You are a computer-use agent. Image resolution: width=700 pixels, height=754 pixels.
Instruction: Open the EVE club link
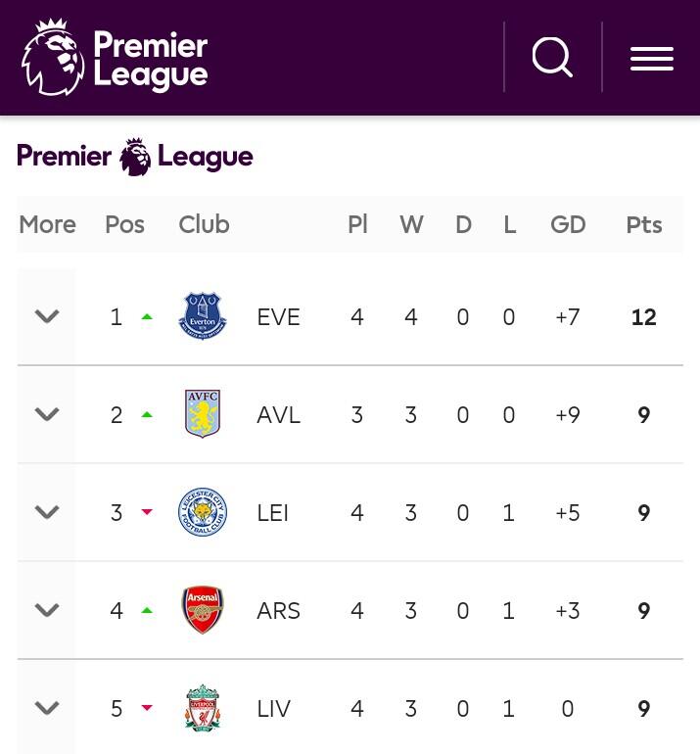pyautogui.click(x=278, y=317)
